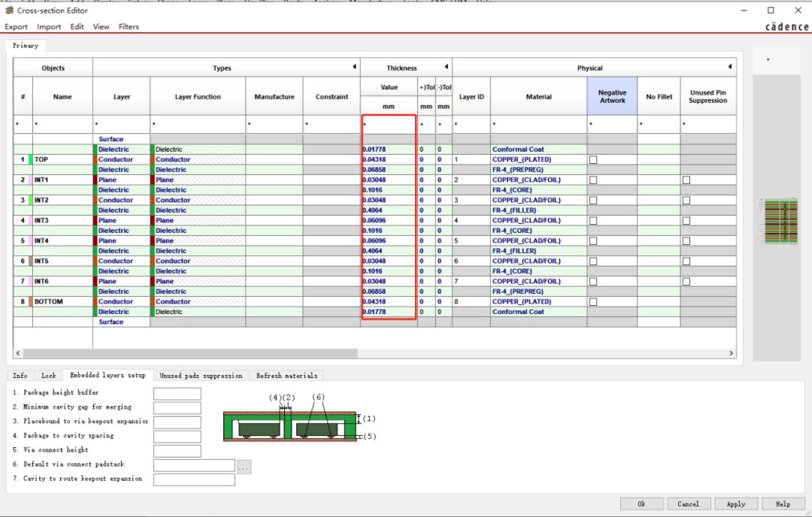
Task: Collapse the Thickness column group arrow
Action: [446, 68]
